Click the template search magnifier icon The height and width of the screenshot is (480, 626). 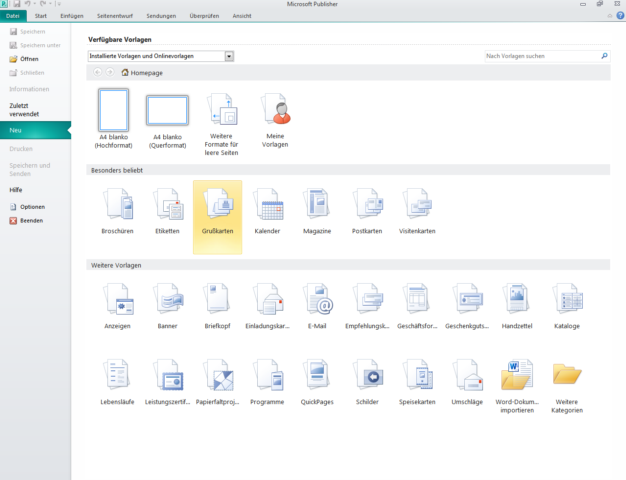click(x=604, y=56)
